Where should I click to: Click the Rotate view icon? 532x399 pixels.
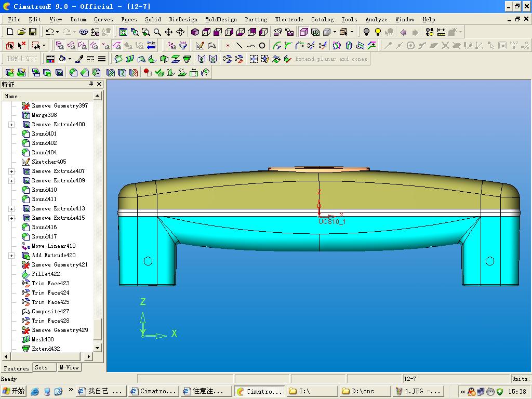(180, 32)
